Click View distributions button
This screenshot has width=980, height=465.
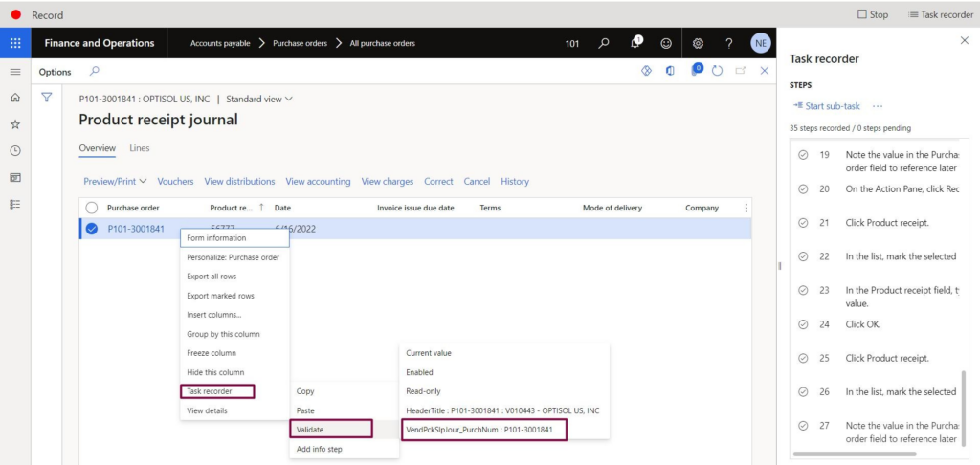pos(239,181)
